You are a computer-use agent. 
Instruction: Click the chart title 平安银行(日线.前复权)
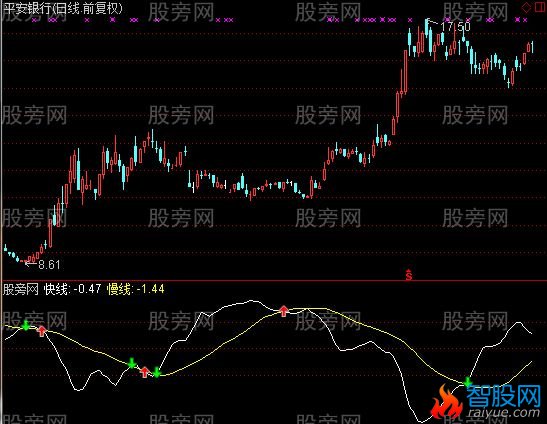63,8
